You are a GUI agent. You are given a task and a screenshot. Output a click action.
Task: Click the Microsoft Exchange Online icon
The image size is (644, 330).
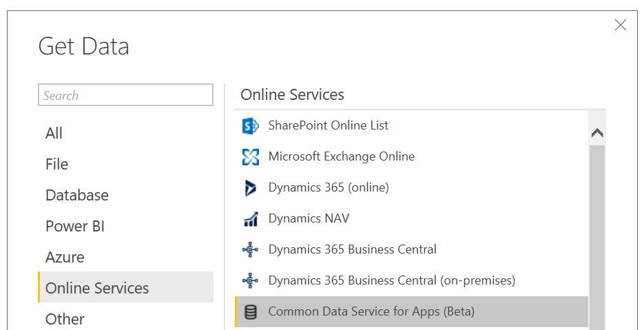251,156
